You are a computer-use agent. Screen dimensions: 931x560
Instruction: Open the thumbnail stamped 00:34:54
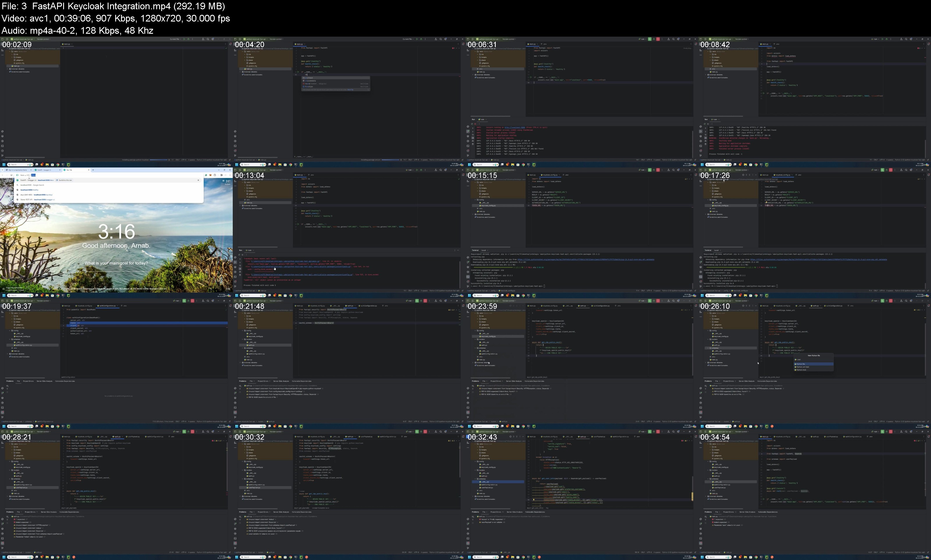[814, 495]
